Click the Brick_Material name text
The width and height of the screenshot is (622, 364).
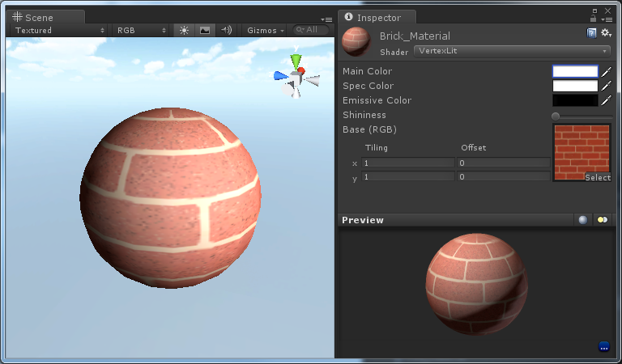(415, 36)
